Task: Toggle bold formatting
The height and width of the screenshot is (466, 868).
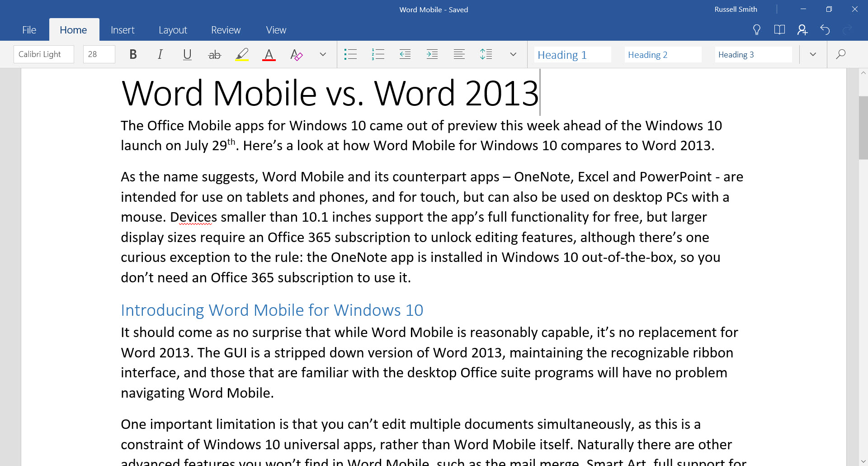Action: tap(133, 54)
